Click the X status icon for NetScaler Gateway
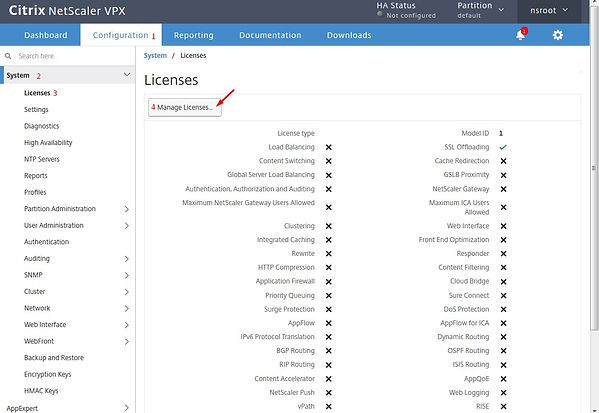This screenshot has width=599, height=413. [x=503, y=189]
